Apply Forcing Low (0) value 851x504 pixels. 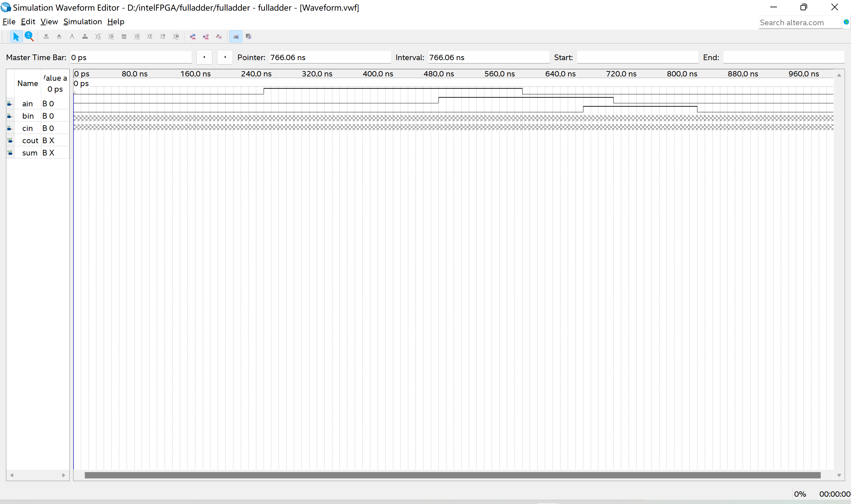[59, 36]
